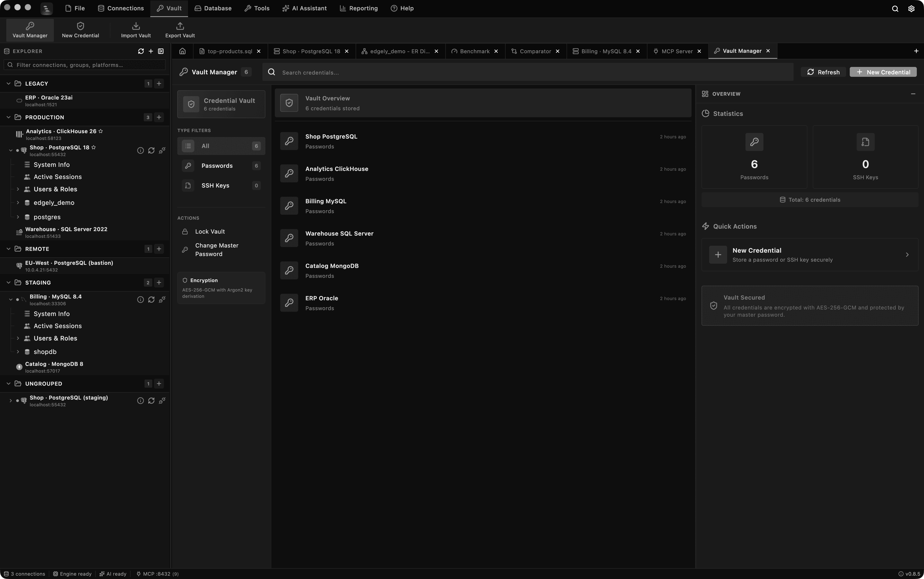Collapse the REMOTE group
The image size is (924, 579).
click(x=9, y=249)
